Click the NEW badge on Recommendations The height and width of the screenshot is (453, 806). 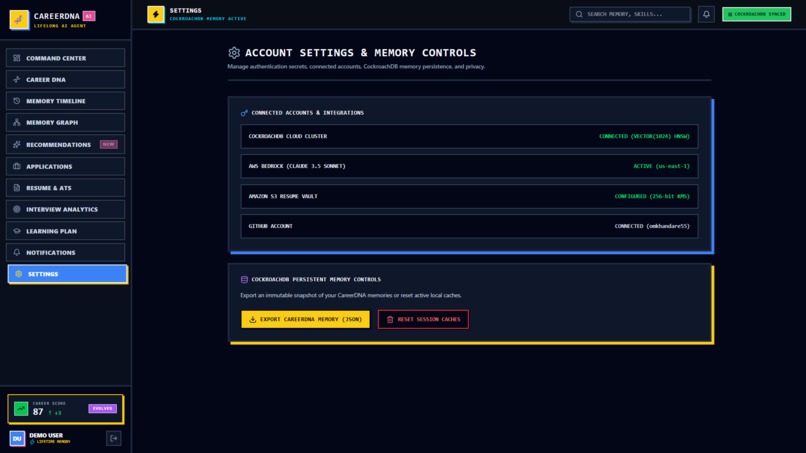[108, 144]
